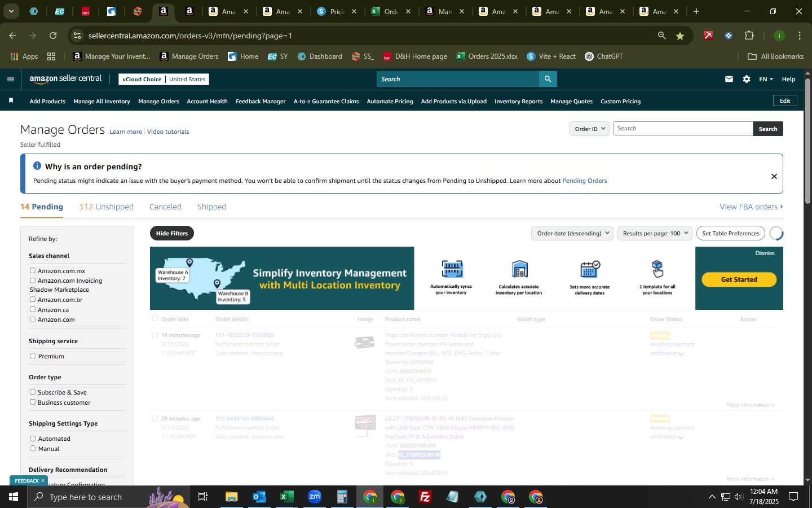Viewport: 812px width, 508px height.
Task: Open the browser extensions puzzle icon
Action: [749, 36]
